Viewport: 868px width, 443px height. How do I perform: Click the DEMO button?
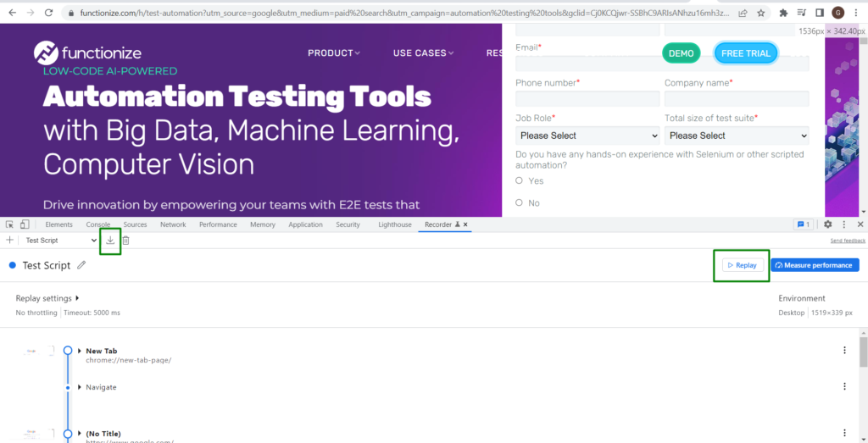[x=681, y=53]
